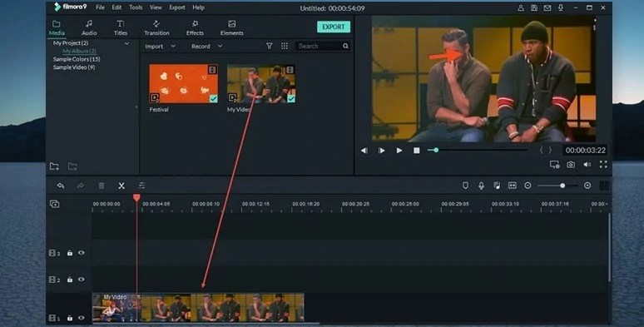Add a timeline marker with shield icon

coord(465,186)
